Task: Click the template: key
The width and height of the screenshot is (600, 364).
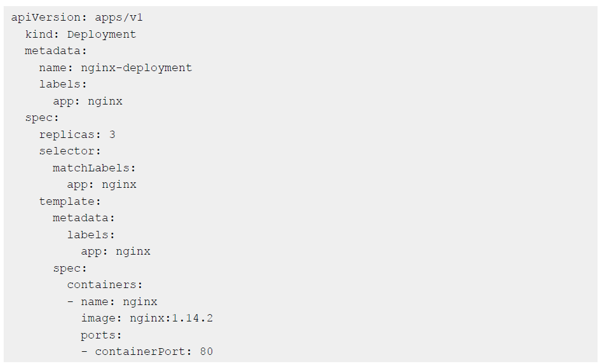Action: [x=70, y=201]
